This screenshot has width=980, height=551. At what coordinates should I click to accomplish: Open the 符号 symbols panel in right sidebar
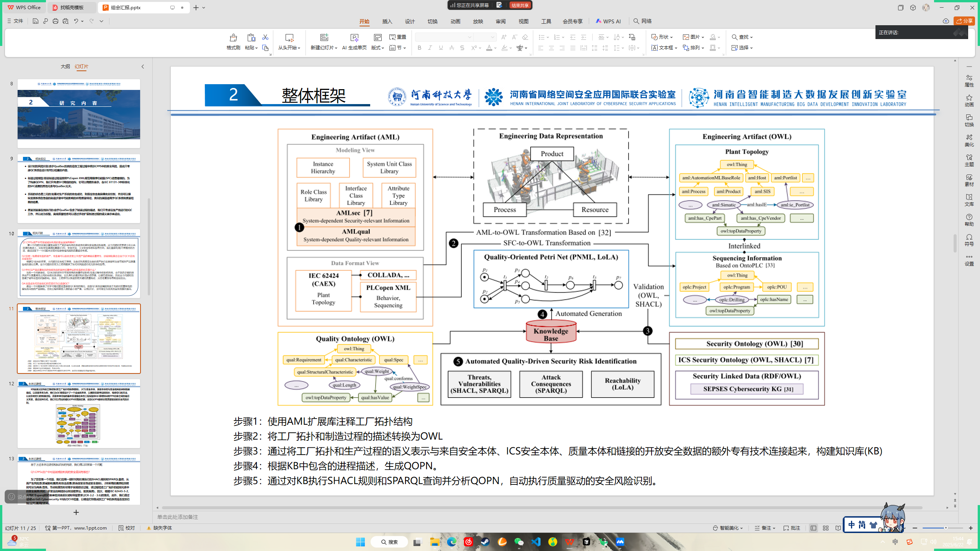tap(969, 240)
